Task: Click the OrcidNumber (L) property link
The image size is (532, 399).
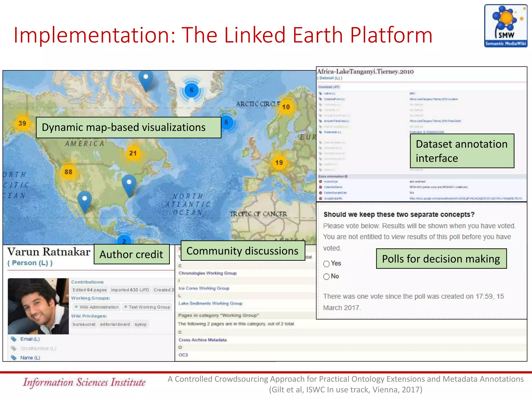Action: click(38, 348)
